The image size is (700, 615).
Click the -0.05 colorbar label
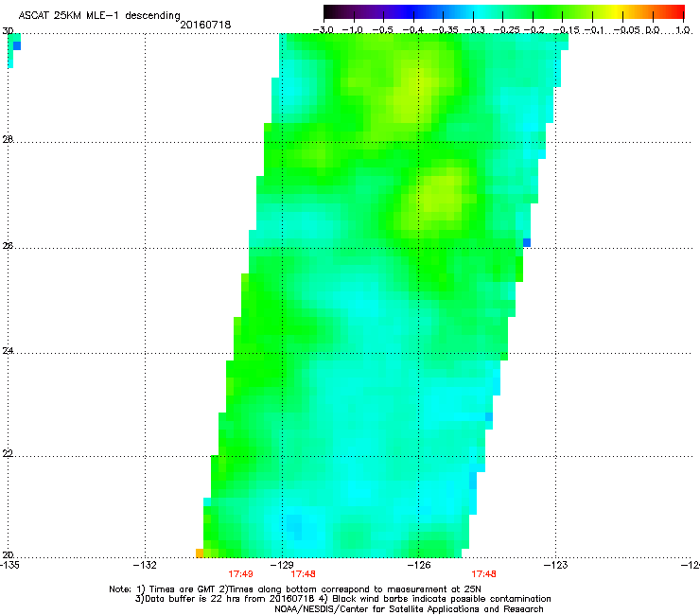[x=626, y=30]
